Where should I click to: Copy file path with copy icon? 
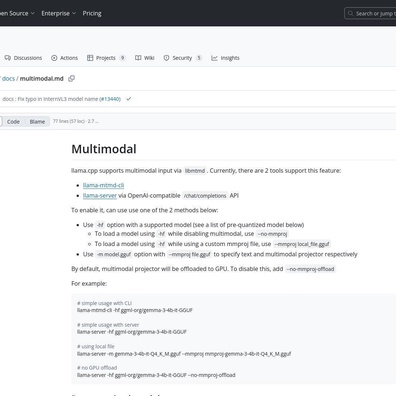[71, 79]
